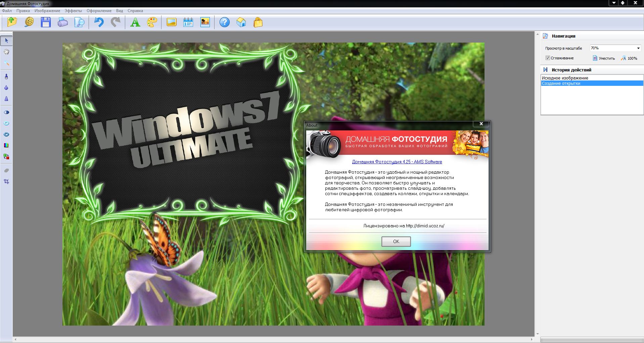Open the Домашняя Фотостудия 4.25 - AMS Software link
Screen dimensions: 644x343
397,162
